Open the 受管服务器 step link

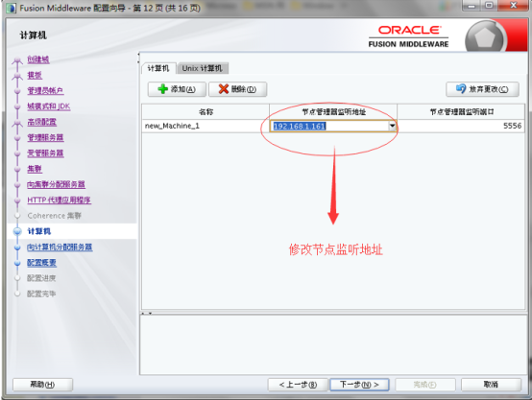click(x=45, y=153)
